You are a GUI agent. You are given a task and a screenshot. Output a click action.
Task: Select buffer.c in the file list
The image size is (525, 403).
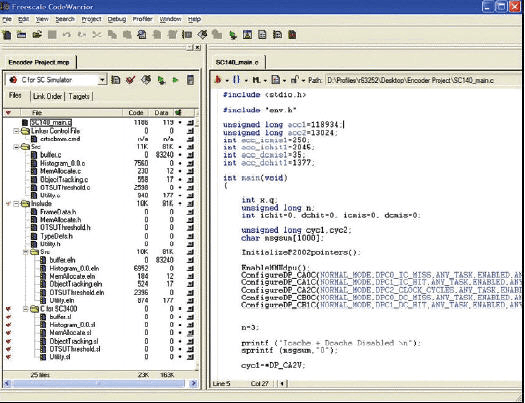pos(51,155)
